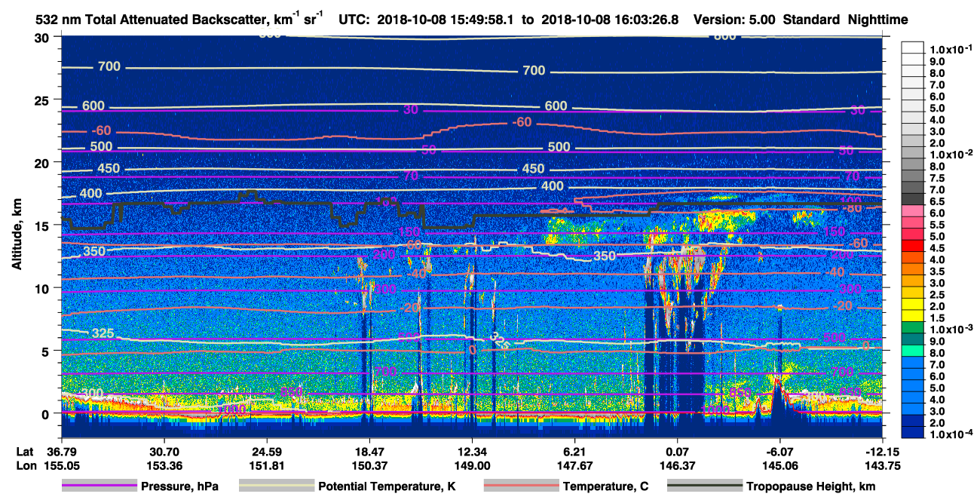
Task: Click longitude value 153.36
Action: 164,465
